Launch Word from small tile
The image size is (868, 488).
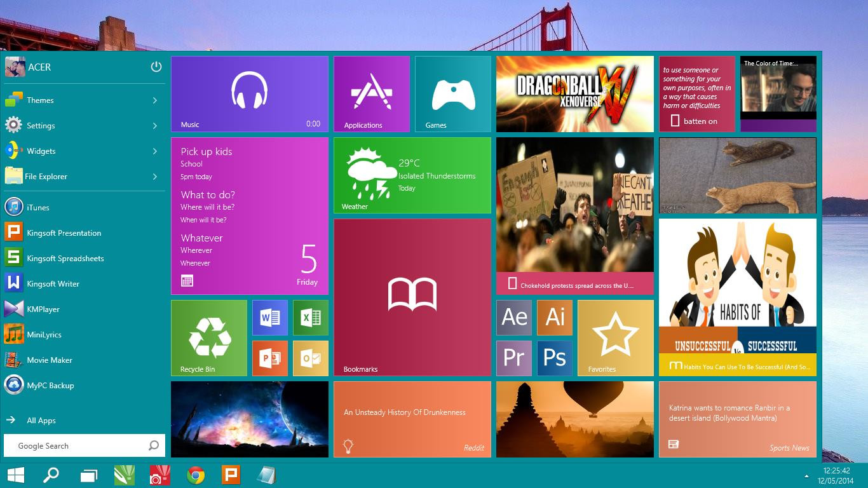pyautogui.click(x=270, y=318)
